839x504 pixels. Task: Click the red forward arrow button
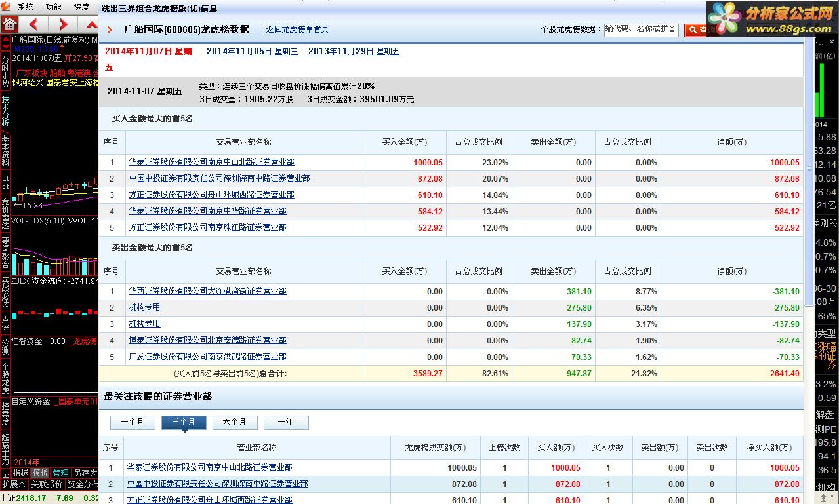(x=64, y=25)
